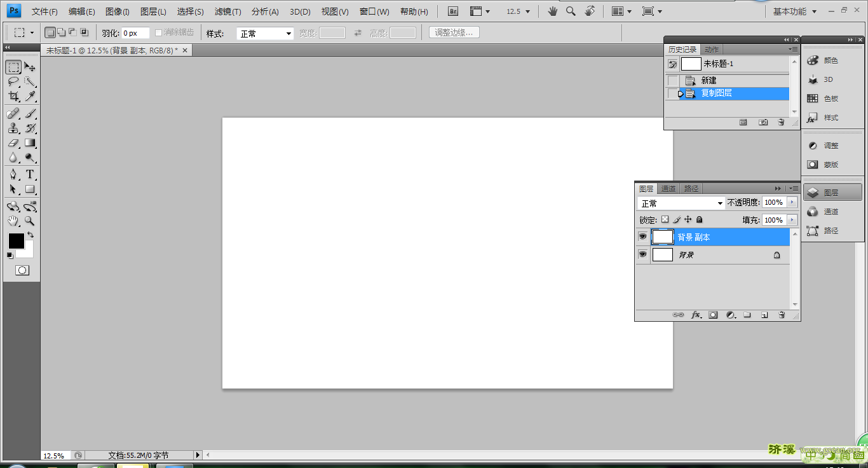This screenshot has height=468, width=868.
Task: Switch to the 通道 tab in layers panel
Action: click(x=668, y=189)
